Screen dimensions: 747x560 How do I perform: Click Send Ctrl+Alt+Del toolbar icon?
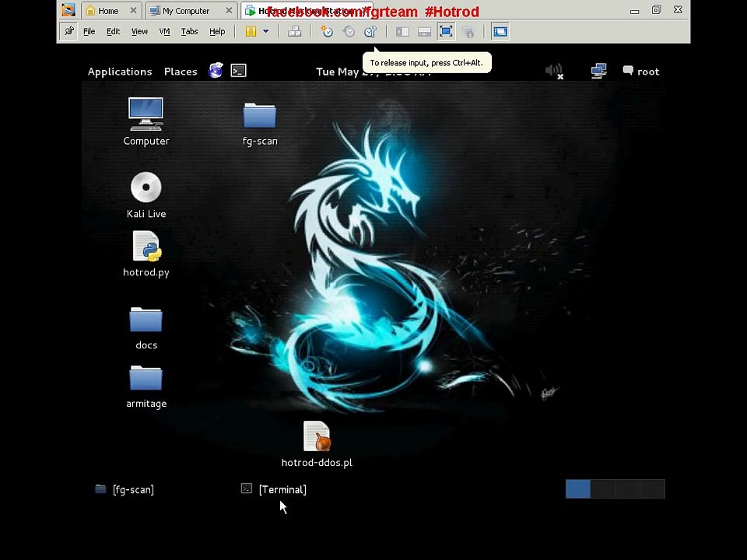[x=294, y=32]
